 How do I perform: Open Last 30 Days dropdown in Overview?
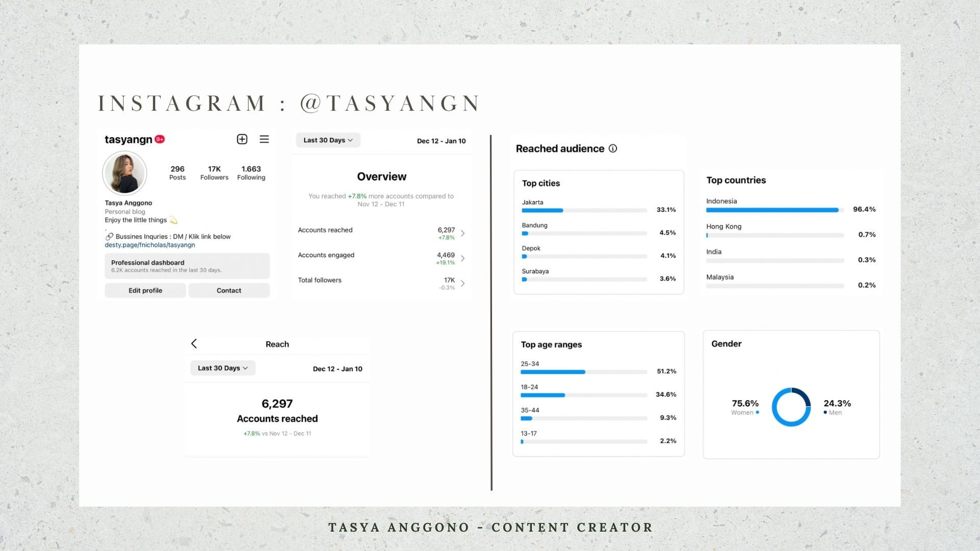click(x=328, y=140)
